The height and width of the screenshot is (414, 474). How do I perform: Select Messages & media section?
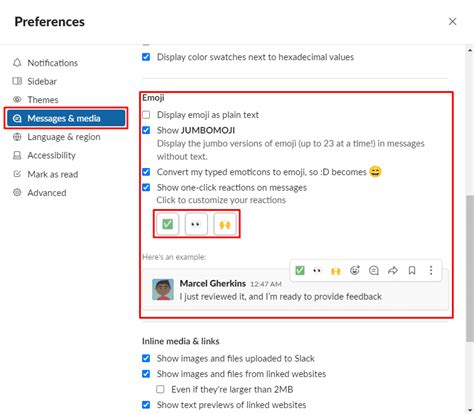tap(66, 118)
